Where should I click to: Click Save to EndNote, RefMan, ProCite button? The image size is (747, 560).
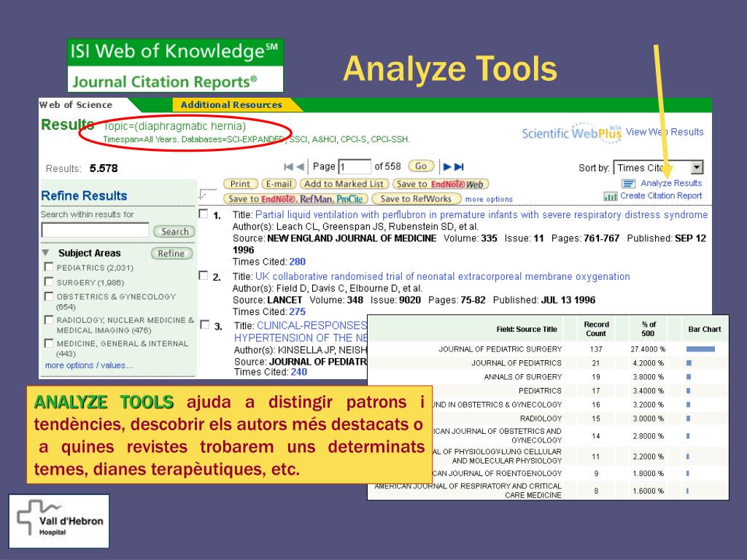click(296, 198)
